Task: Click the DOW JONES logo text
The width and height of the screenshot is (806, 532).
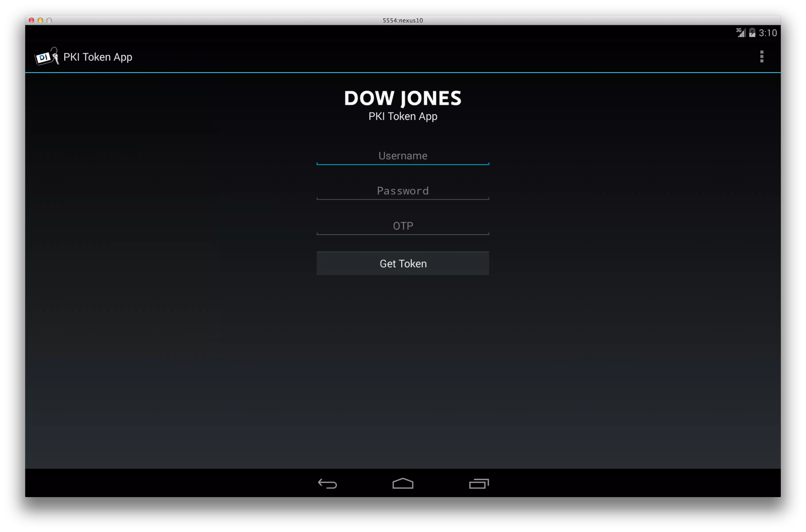Action: [403, 98]
